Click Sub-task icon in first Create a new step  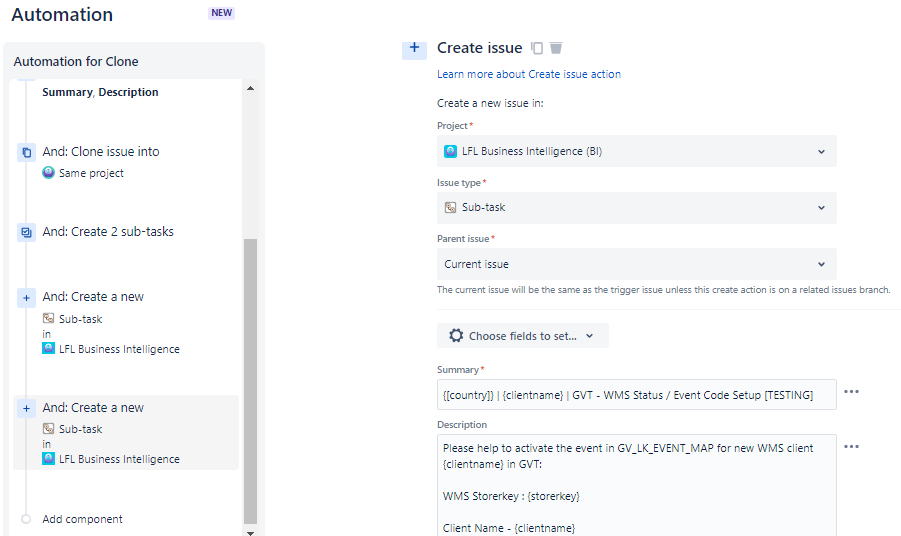[48, 318]
